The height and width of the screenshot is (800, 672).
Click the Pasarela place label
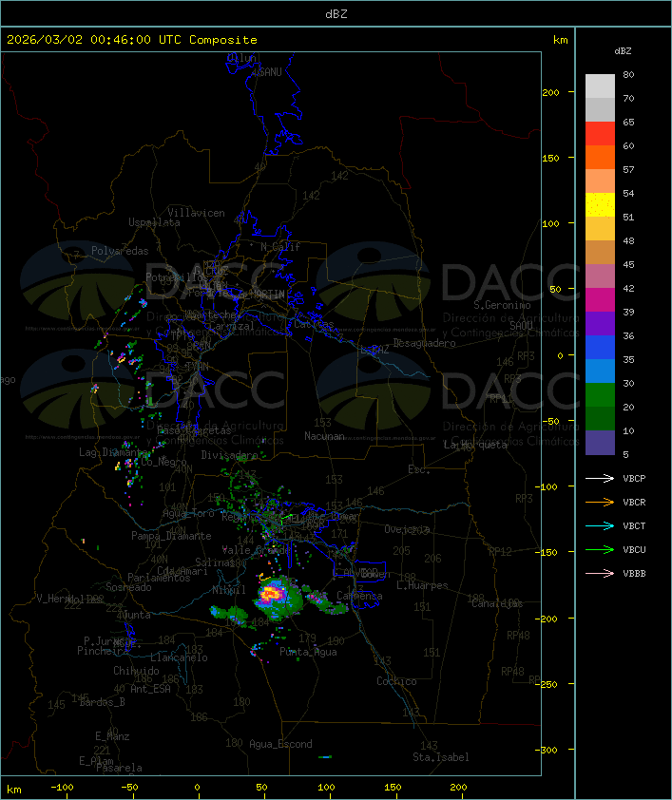tap(120, 768)
